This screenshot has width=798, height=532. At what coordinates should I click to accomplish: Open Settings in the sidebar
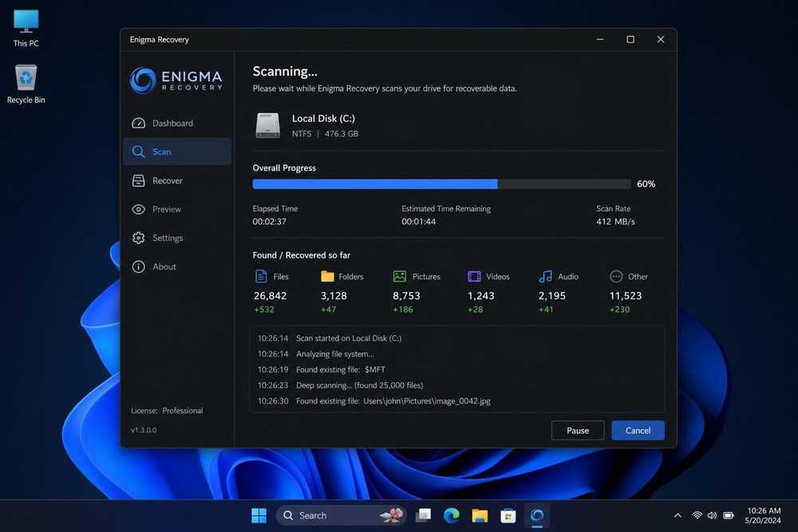pyautogui.click(x=176, y=238)
